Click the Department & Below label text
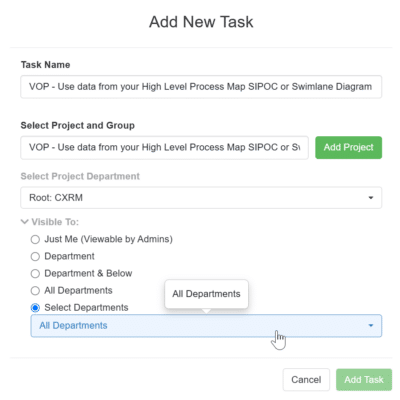This screenshot has height=400, width=400. coord(88,274)
